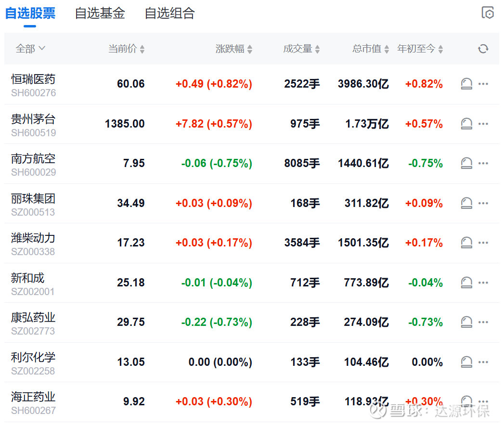Click the market cap 3986.30亿
This screenshot has width=504, height=426.
pyautogui.click(x=363, y=84)
